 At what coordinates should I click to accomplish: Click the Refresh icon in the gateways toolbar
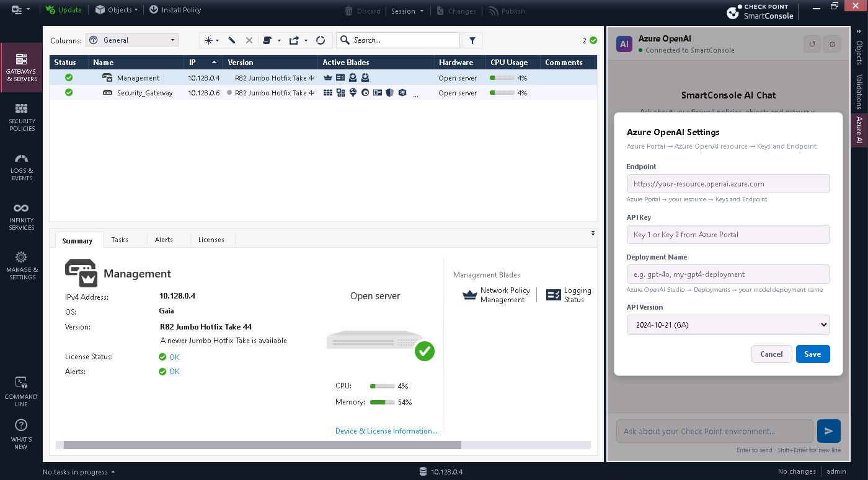(321, 40)
